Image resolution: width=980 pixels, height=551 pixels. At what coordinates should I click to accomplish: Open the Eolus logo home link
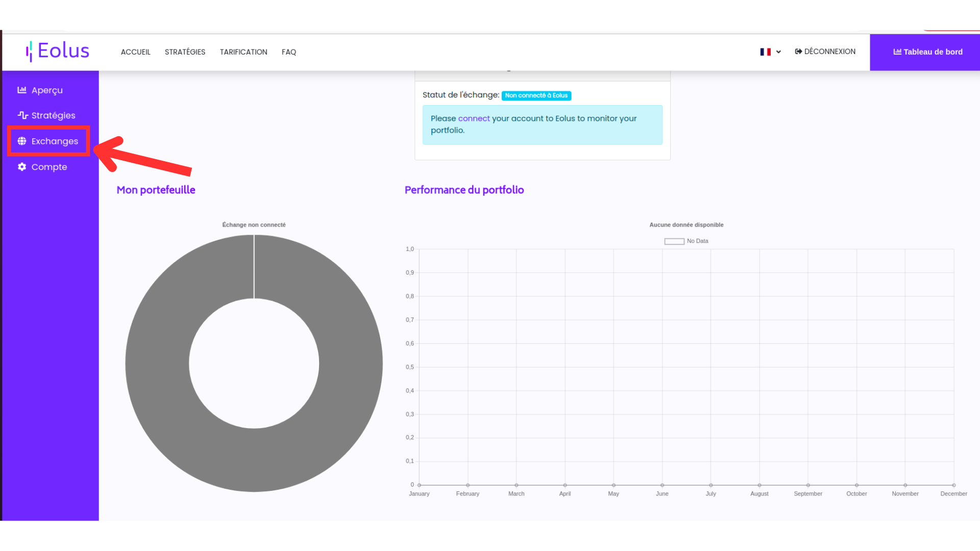tap(58, 51)
